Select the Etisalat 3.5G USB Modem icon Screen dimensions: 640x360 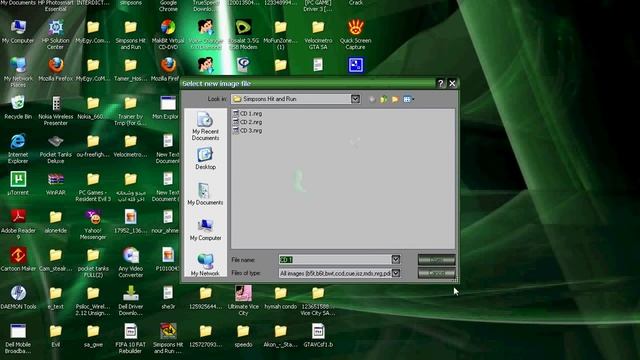243,35
